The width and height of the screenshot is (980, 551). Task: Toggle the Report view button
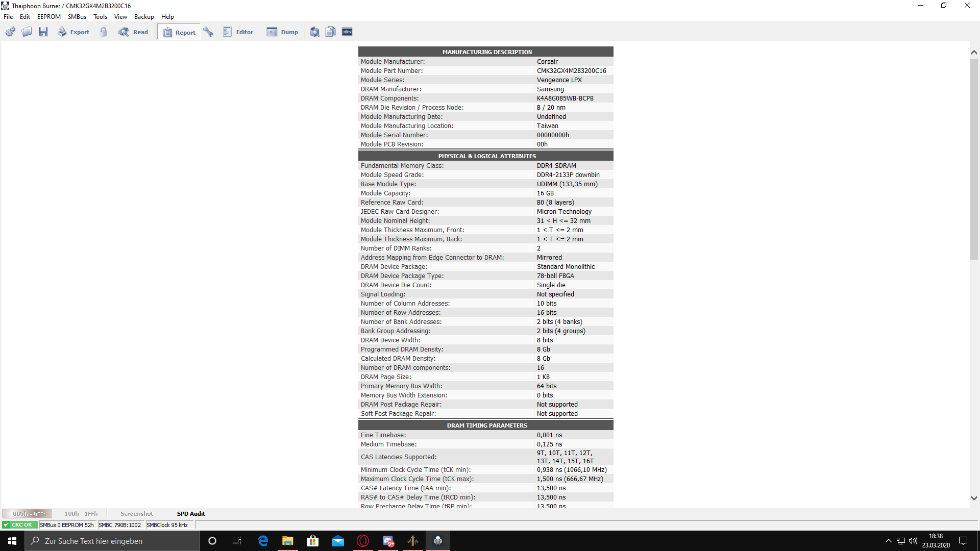[x=180, y=32]
